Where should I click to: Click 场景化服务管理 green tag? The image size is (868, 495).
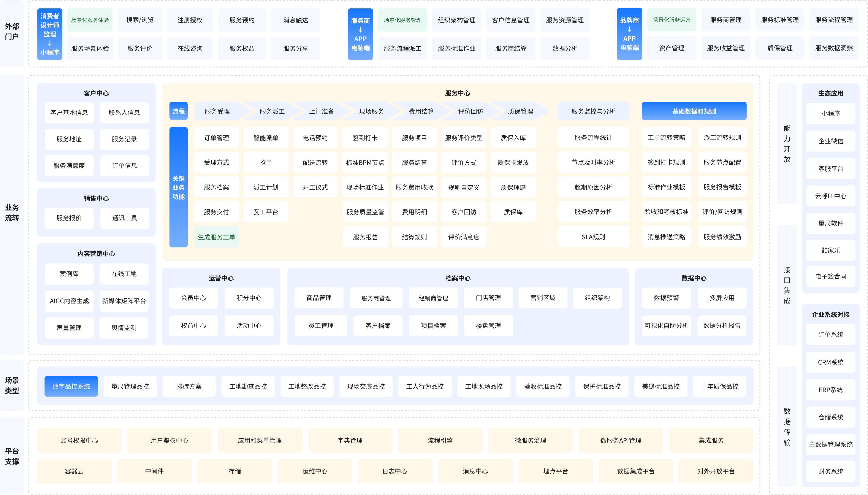click(402, 20)
